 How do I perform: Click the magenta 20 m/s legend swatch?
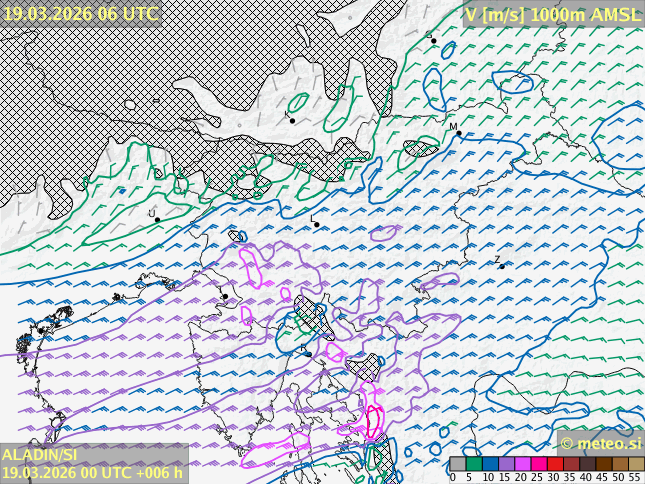522,464
